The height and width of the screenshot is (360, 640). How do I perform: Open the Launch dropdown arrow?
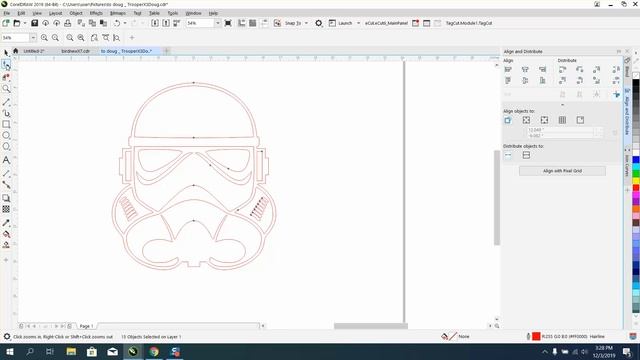(358, 23)
